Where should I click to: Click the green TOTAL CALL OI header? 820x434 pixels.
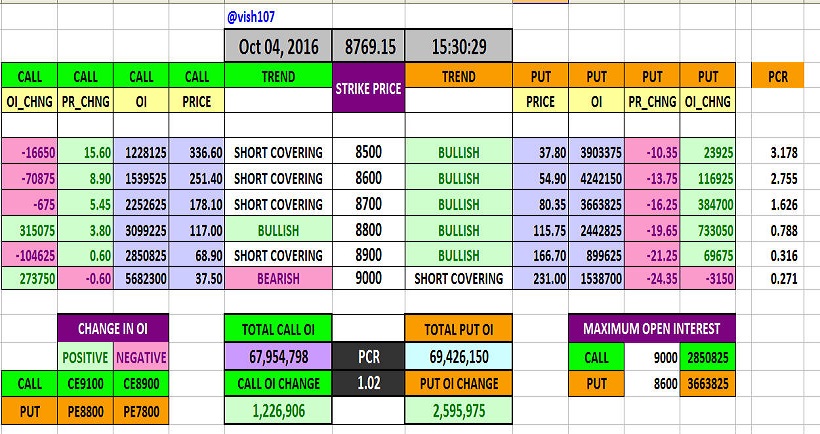point(278,329)
